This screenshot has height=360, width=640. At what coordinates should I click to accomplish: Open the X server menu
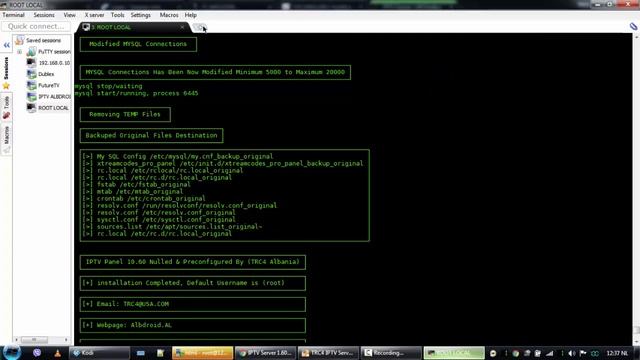[94, 15]
